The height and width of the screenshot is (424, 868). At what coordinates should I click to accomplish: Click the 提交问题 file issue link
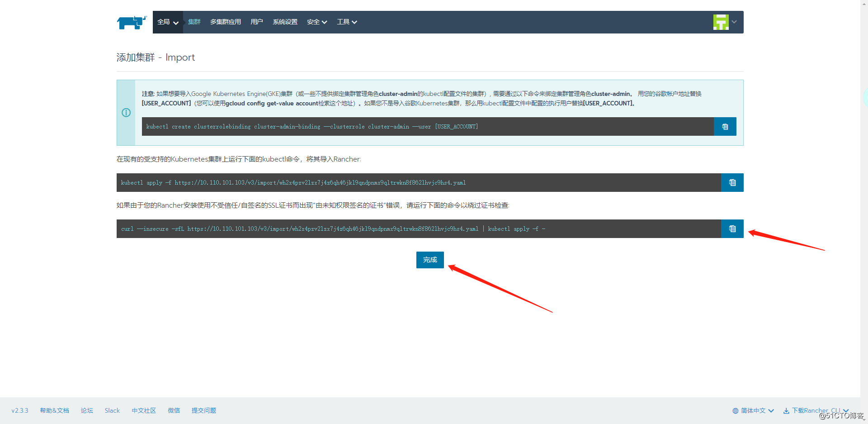pos(204,411)
